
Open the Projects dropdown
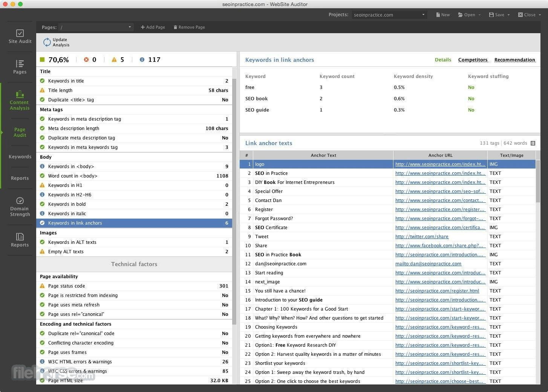(389, 15)
